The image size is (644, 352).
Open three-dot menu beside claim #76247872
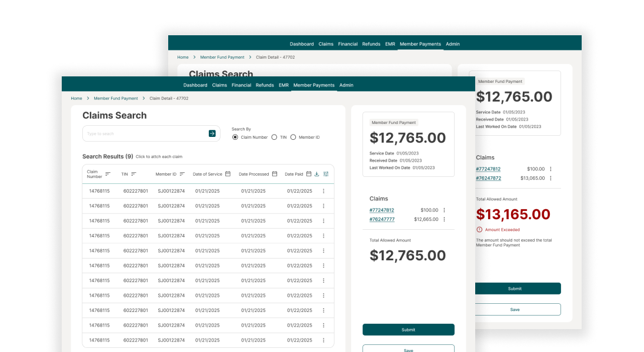click(550, 178)
